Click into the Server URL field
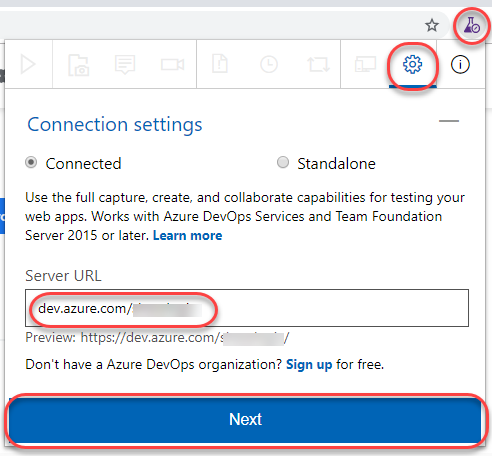The width and height of the screenshot is (492, 456). 247,308
